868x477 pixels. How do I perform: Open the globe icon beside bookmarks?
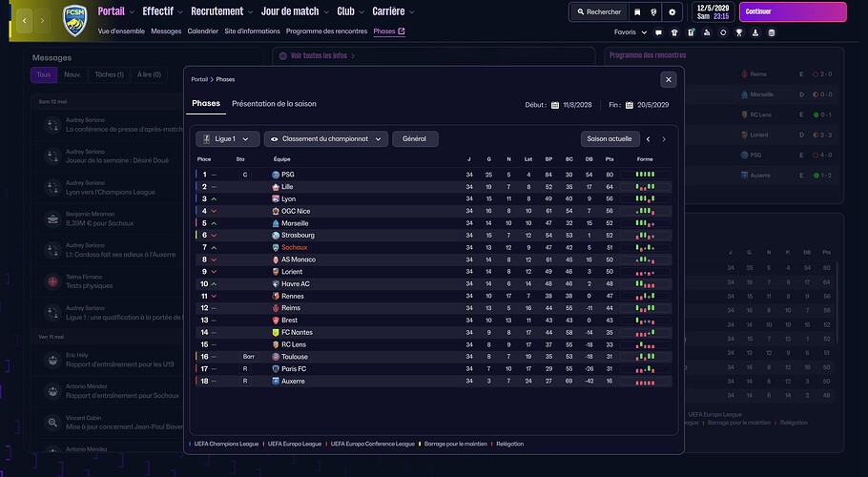tap(653, 11)
